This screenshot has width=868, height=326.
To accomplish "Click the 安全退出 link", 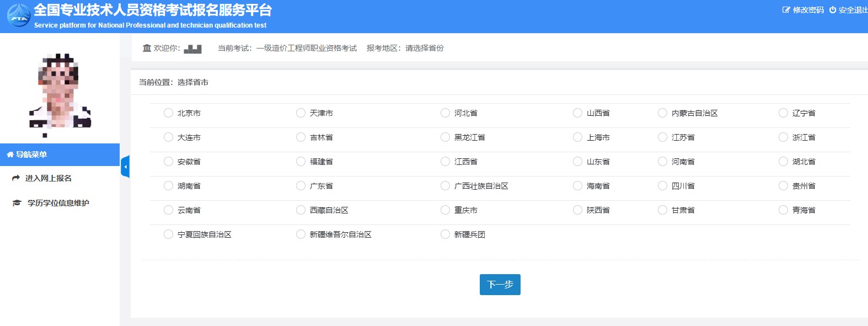I will pos(853,10).
